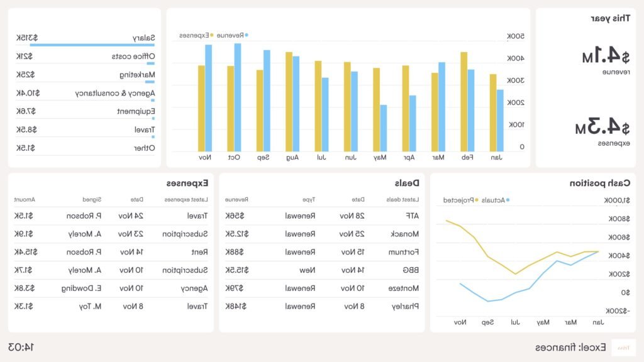Click the 14:03 clock display
The image size is (644, 362).
pos(22,347)
